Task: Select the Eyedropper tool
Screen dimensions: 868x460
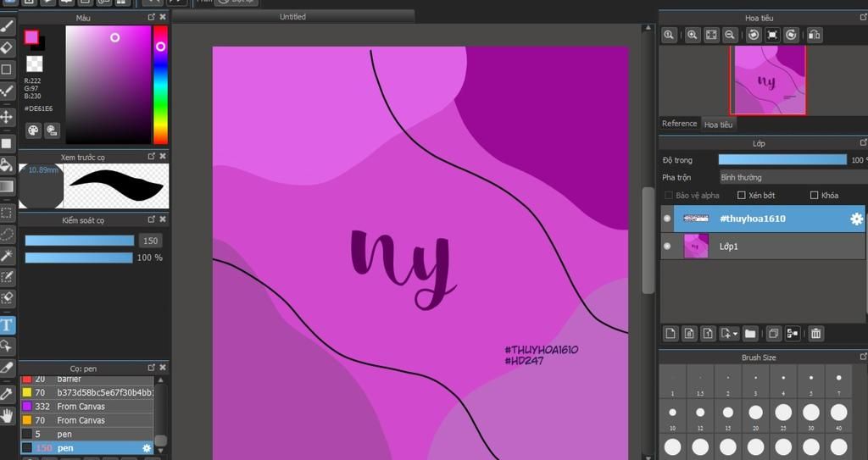Action: 7,394
